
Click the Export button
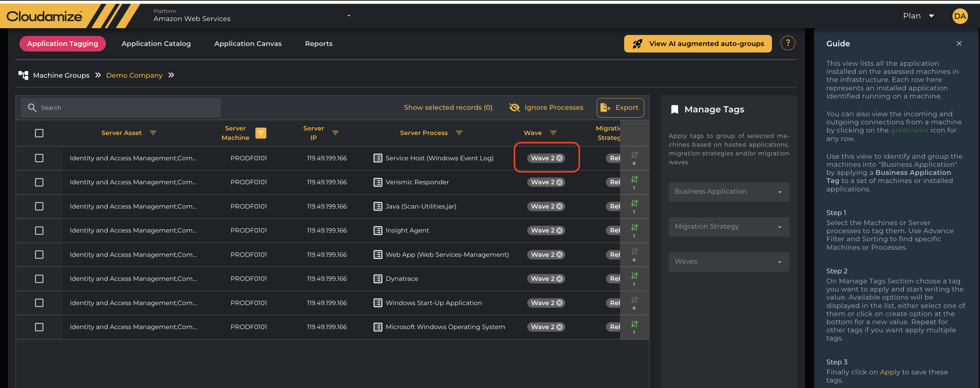[620, 108]
